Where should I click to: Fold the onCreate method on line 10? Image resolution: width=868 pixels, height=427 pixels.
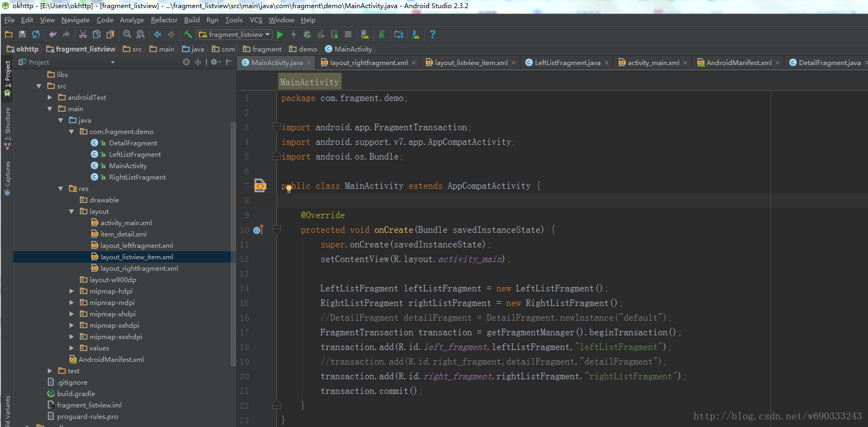(276, 230)
